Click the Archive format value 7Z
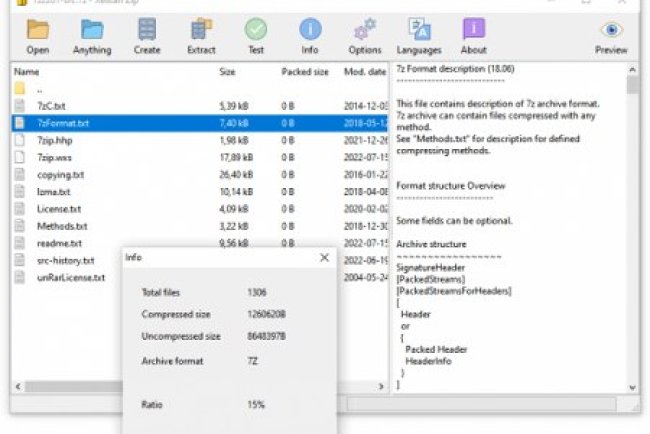 pos(252,361)
